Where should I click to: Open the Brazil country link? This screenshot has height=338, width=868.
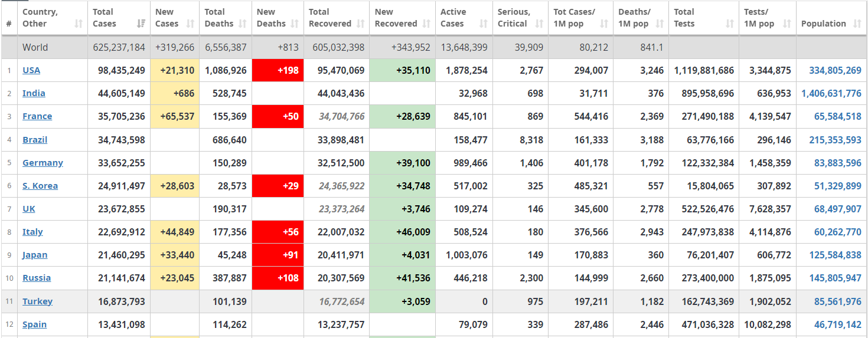tap(35, 140)
